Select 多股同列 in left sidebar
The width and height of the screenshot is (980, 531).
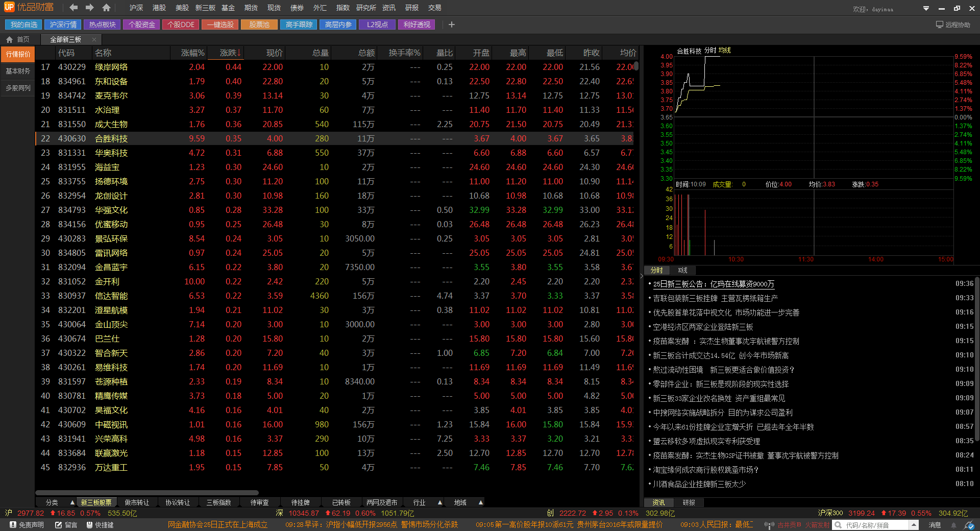coord(18,88)
